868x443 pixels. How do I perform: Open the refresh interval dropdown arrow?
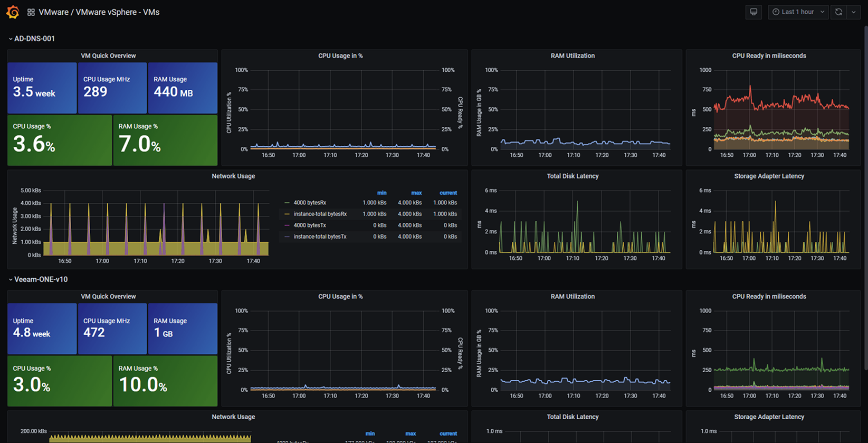(x=854, y=12)
